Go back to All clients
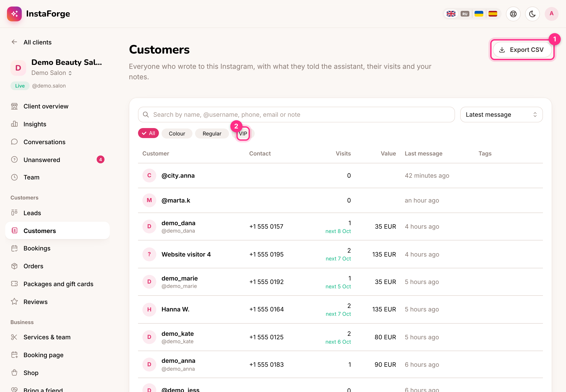 point(31,42)
